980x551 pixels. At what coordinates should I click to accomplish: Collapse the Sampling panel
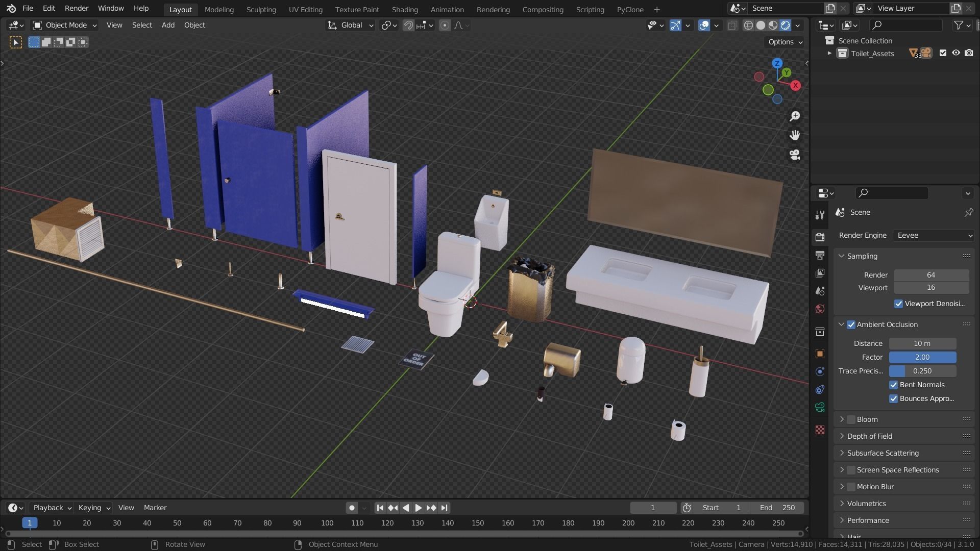pos(841,256)
